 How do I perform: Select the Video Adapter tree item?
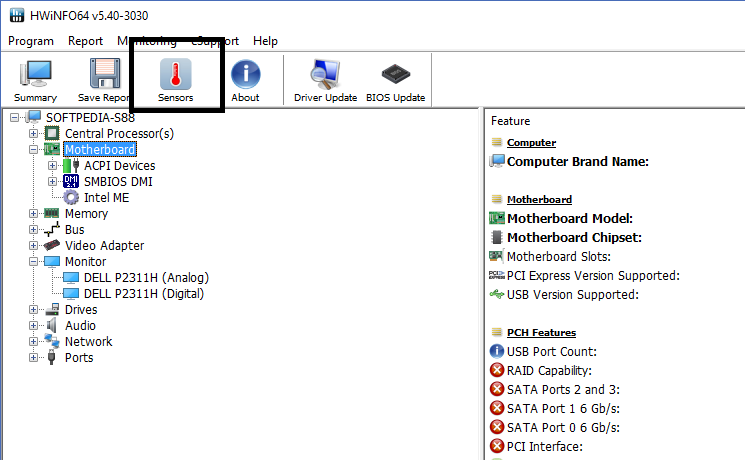104,246
